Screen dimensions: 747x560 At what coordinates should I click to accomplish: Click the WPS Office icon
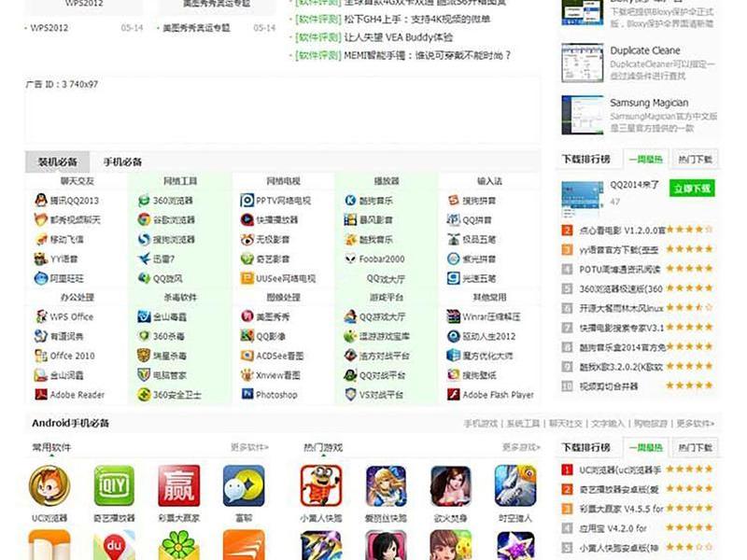click(x=41, y=316)
